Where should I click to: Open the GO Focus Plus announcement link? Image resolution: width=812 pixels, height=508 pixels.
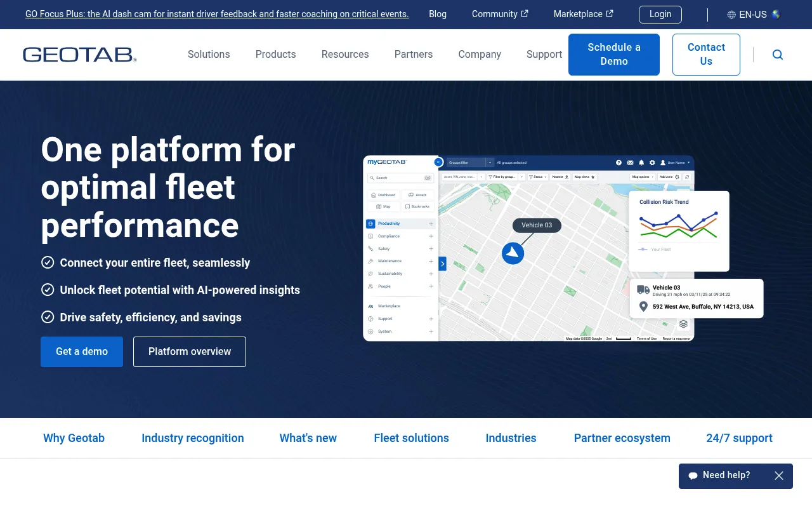click(x=217, y=14)
